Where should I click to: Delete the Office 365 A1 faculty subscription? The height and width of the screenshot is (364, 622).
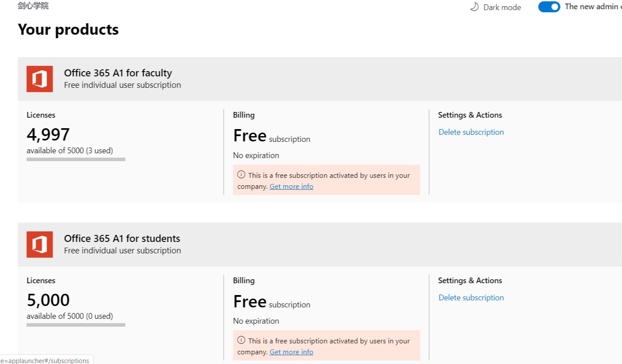point(471,132)
